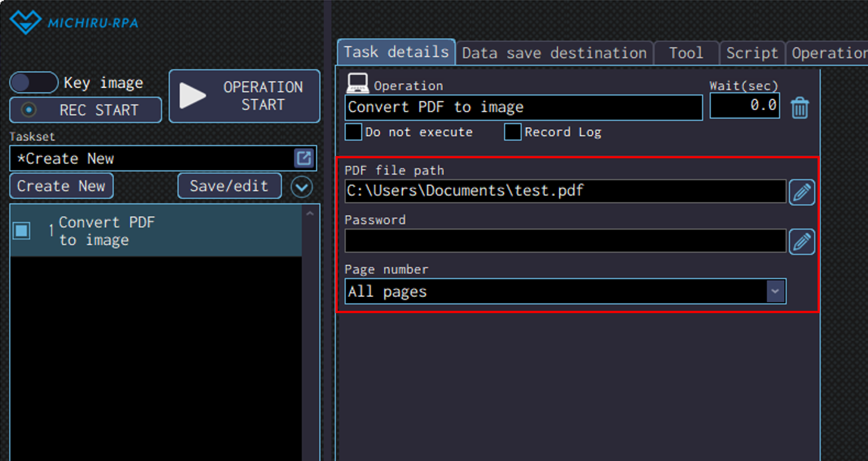This screenshot has height=461, width=868.
Task: Click the pencil icon beside Password field
Action: click(801, 242)
